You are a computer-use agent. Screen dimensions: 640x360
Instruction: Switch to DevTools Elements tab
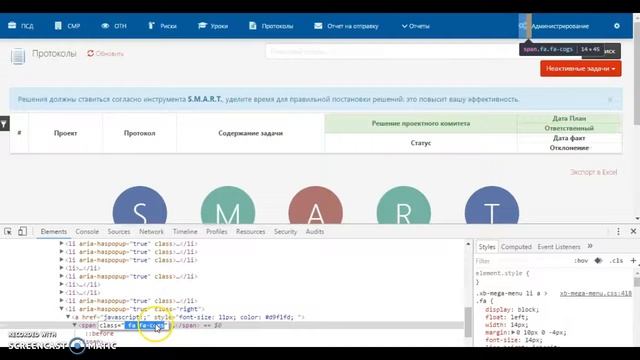coord(53,231)
